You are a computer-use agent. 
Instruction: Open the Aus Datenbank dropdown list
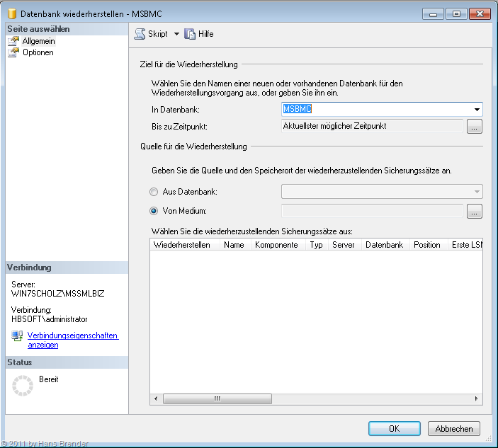click(x=477, y=192)
